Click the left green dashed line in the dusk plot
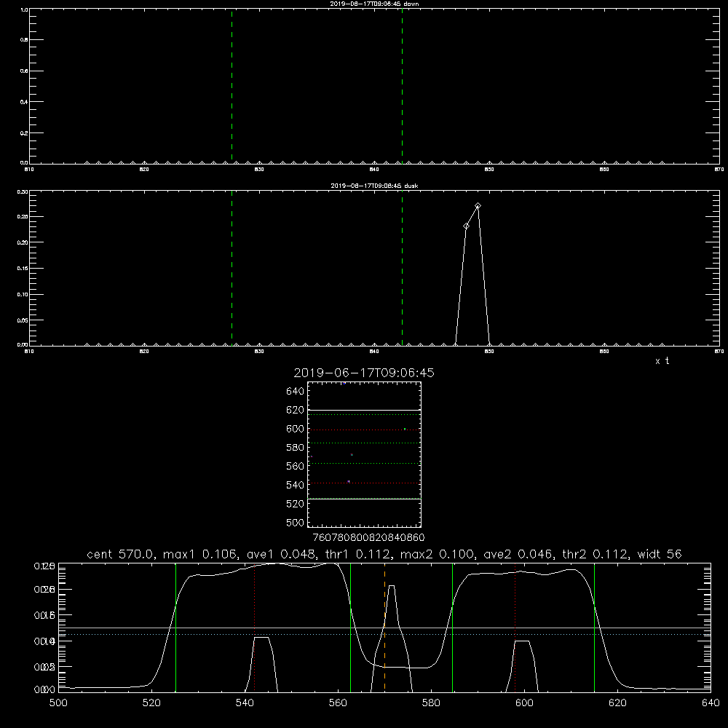This screenshot has width=728, height=728. pyautogui.click(x=232, y=268)
